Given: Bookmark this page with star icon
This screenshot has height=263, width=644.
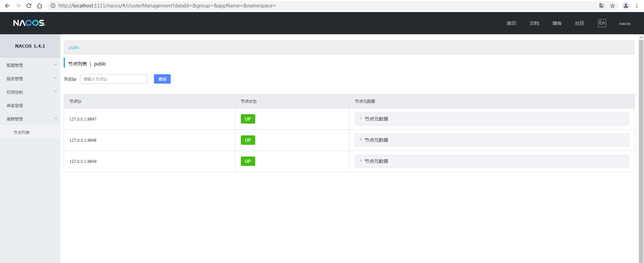Looking at the screenshot, I should pyautogui.click(x=612, y=6).
